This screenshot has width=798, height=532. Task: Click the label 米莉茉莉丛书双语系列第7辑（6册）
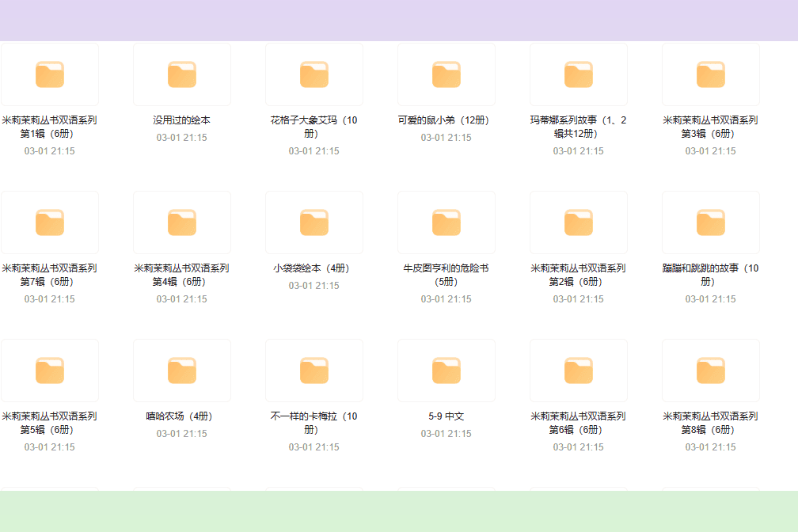click(49, 275)
